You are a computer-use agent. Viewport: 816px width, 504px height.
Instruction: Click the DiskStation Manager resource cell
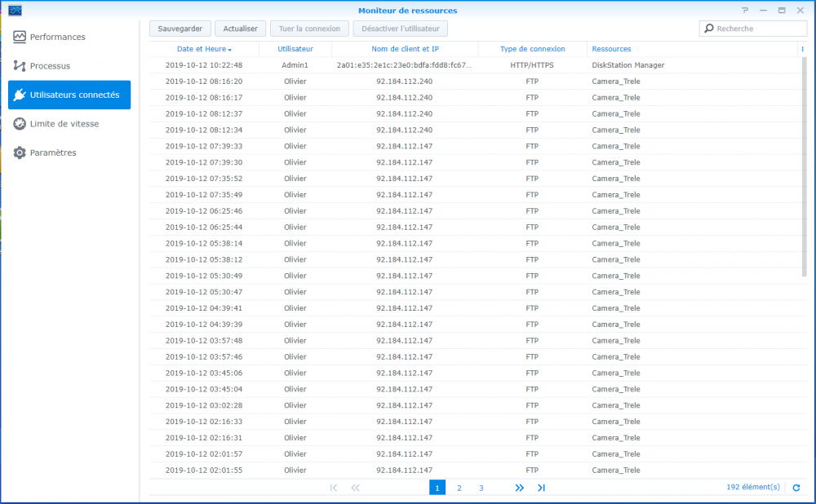[x=628, y=65]
